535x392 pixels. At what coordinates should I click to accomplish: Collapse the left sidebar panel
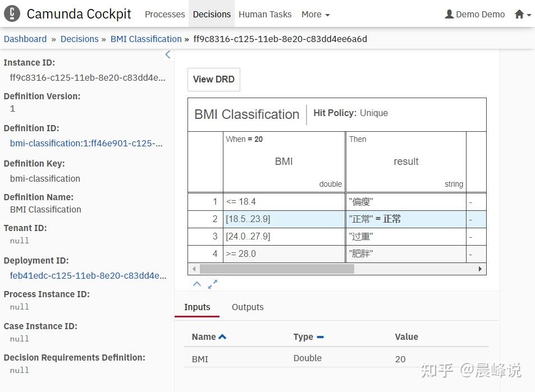click(x=167, y=54)
